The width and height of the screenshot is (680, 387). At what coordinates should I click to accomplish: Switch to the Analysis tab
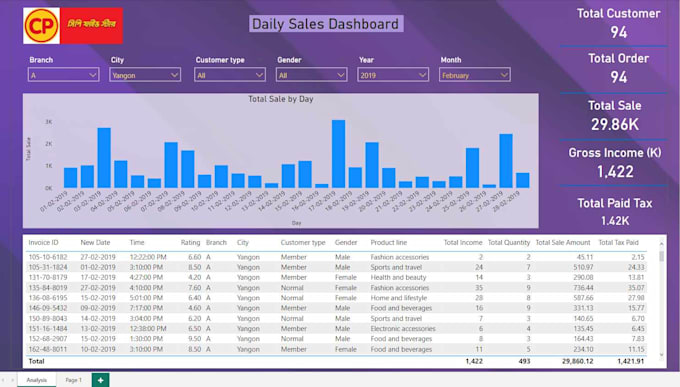pos(36,380)
